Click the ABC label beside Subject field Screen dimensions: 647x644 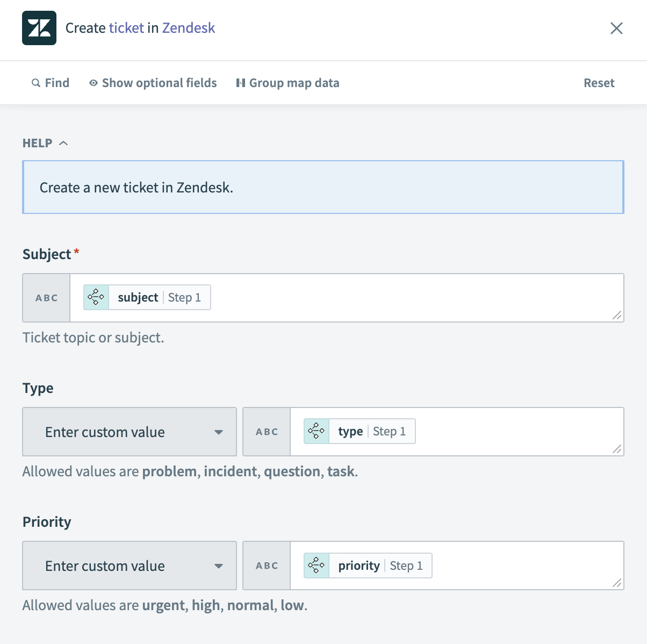(47, 298)
